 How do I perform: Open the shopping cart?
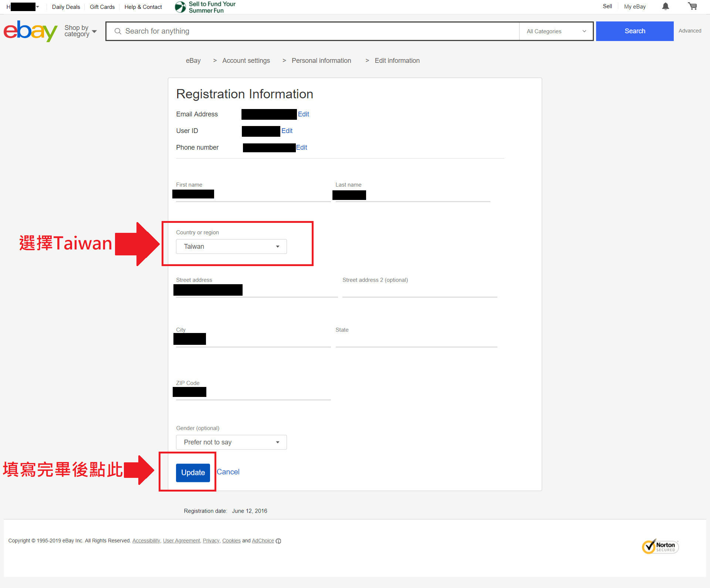click(x=692, y=7)
